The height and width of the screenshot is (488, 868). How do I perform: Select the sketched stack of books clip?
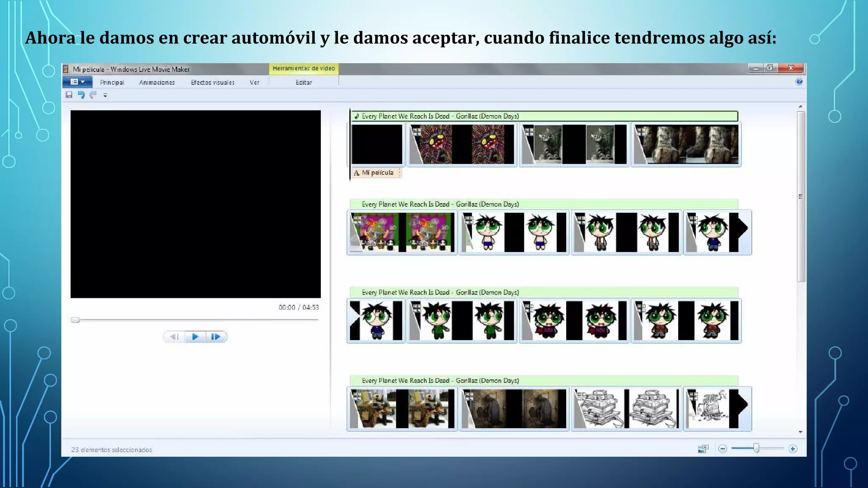pyautogui.click(x=626, y=408)
